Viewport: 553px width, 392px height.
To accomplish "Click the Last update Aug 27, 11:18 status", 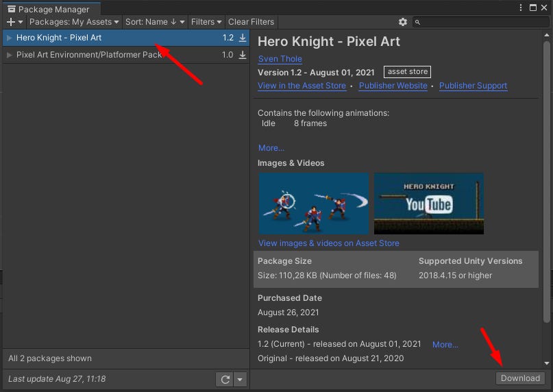I will pyautogui.click(x=57, y=379).
